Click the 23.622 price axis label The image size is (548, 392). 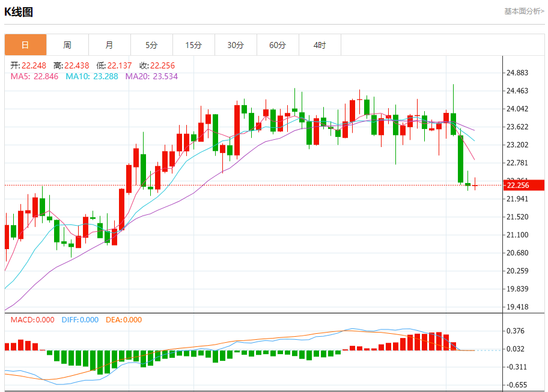click(517, 127)
